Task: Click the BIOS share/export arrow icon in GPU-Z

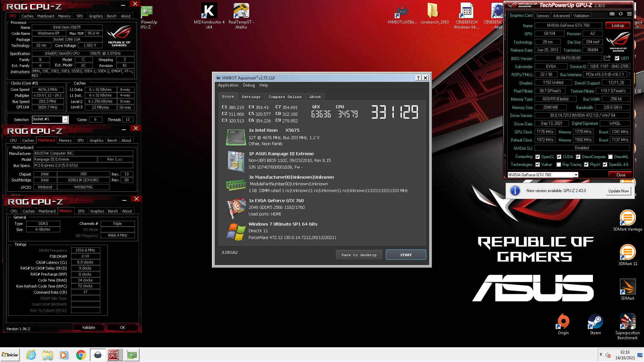Action: point(607,58)
